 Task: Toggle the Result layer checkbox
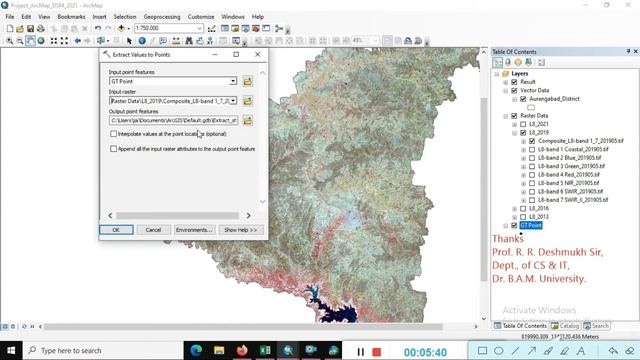coord(514,82)
